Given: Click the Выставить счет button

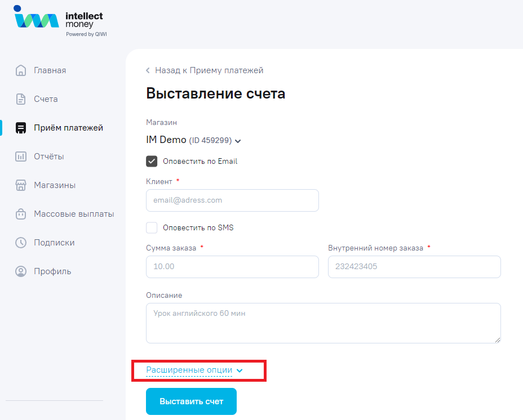Looking at the screenshot, I should pyautogui.click(x=191, y=401).
